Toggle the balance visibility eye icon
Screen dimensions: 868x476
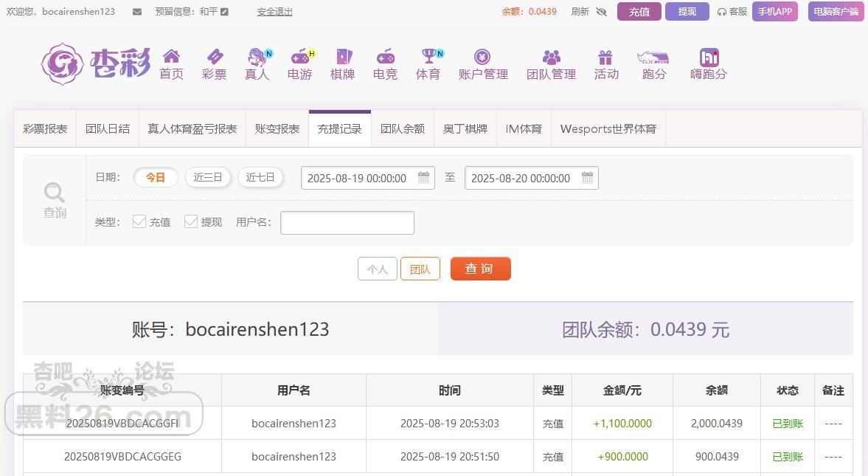[601, 12]
